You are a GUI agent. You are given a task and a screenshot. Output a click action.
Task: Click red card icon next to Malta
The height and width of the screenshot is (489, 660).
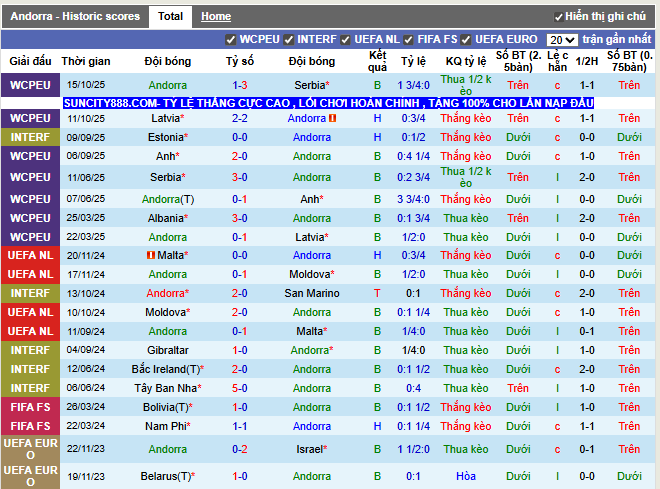coord(151,255)
